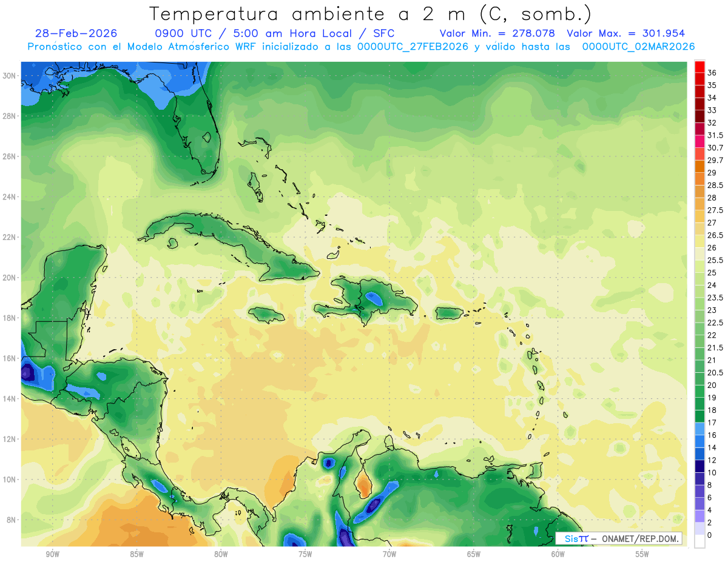Click the 12N latitude label
728x562 pixels.
9,439
